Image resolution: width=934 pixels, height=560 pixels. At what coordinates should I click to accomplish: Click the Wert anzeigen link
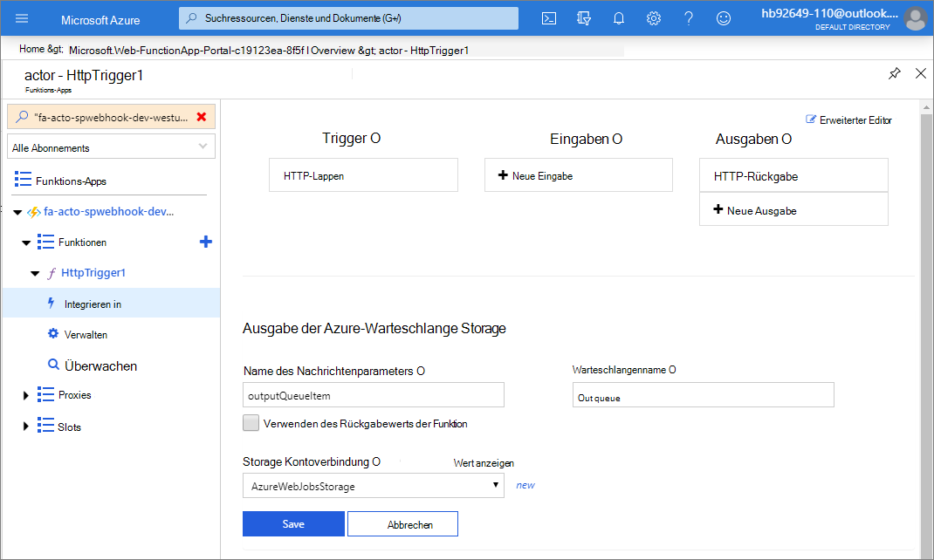(x=484, y=463)
